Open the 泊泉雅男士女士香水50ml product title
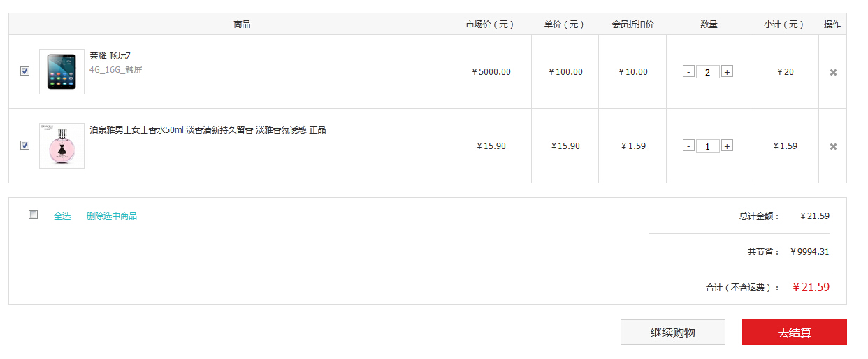The width and height of the screenshot is (868, 359). pos(208,130)
